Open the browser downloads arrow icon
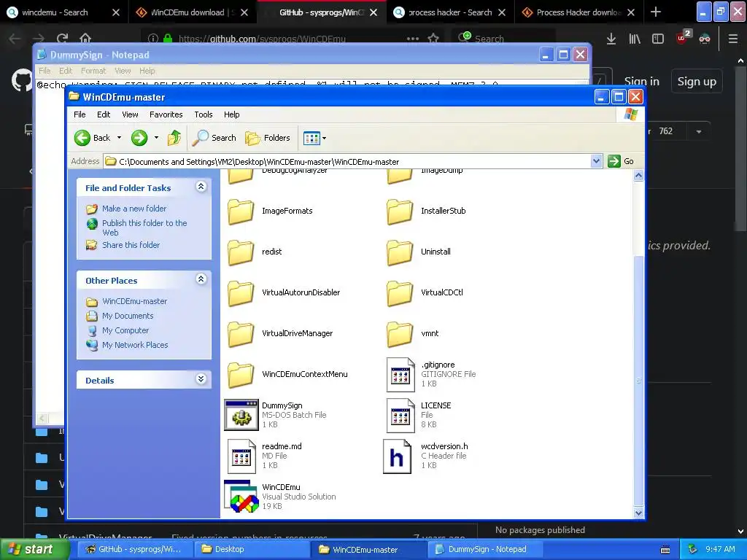This screenshot has width=747, height=560. (611, 39)
